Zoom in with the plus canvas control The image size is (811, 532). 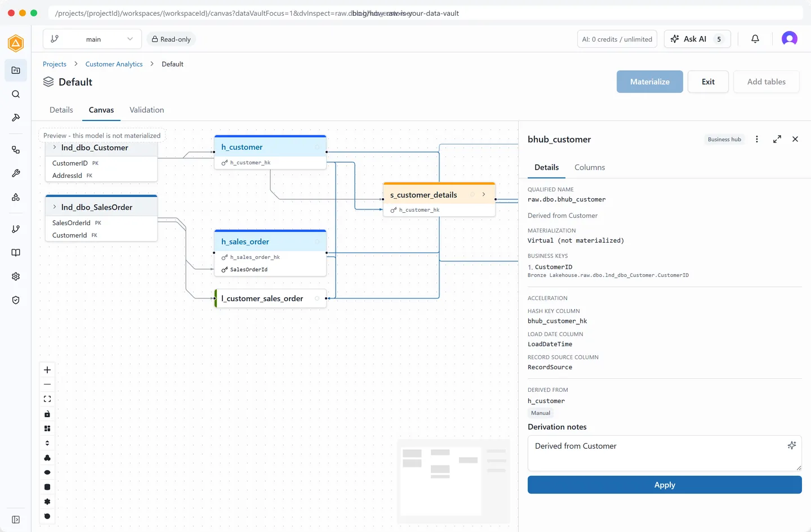47,370
